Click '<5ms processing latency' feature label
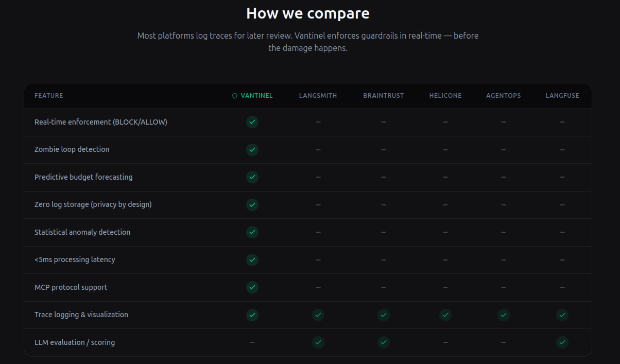Screen dimensions: 620x364 pyautogui.click(x=75, y=259)
